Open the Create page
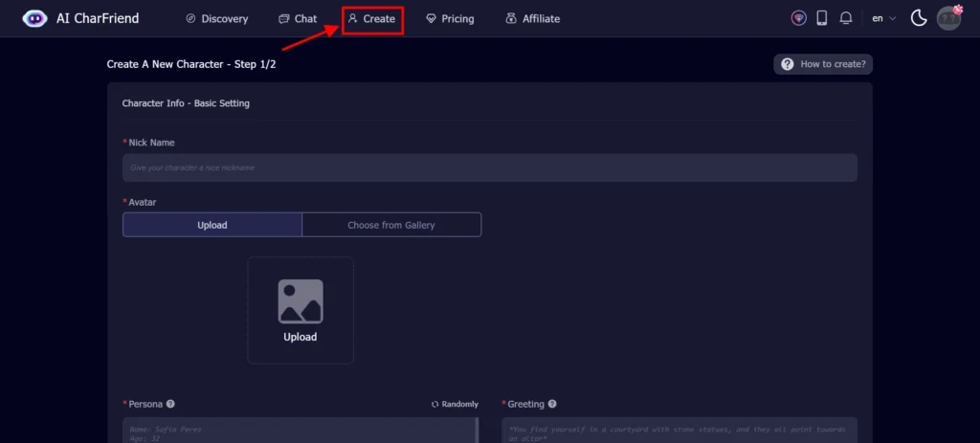 pyautogui.click(x=371, y=18)
